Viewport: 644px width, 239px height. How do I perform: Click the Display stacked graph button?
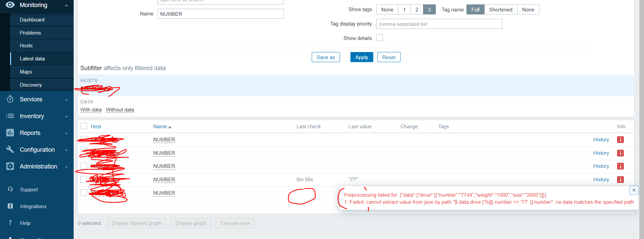click(137, 223)
